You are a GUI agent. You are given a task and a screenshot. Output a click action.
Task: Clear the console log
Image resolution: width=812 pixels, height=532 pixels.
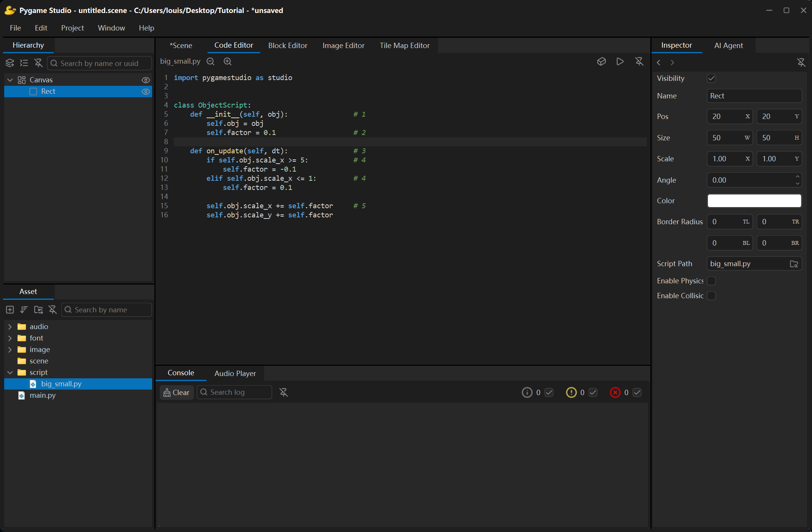click(177, 392)
